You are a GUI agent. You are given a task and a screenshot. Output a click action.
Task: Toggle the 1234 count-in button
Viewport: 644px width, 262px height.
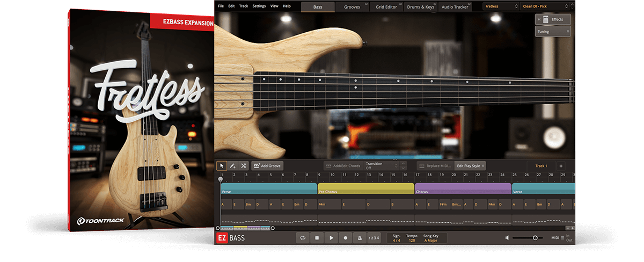point(374,238)
